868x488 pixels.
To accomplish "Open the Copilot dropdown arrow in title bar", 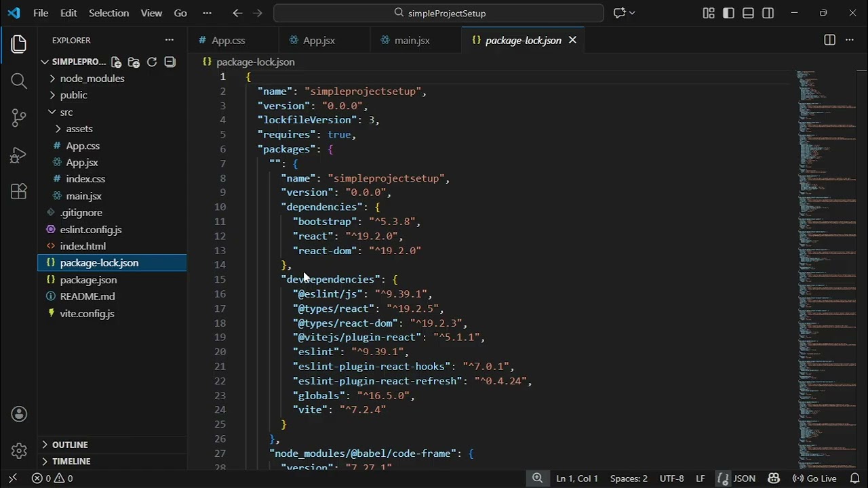I will coord(632,13).
